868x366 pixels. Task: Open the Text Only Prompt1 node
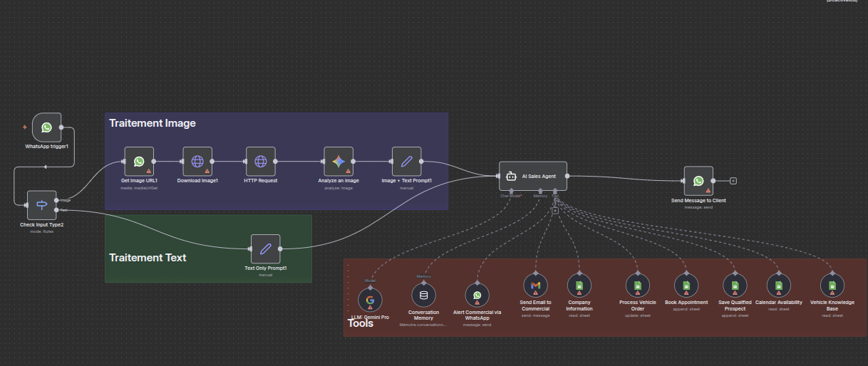click(x=265, y=249)
